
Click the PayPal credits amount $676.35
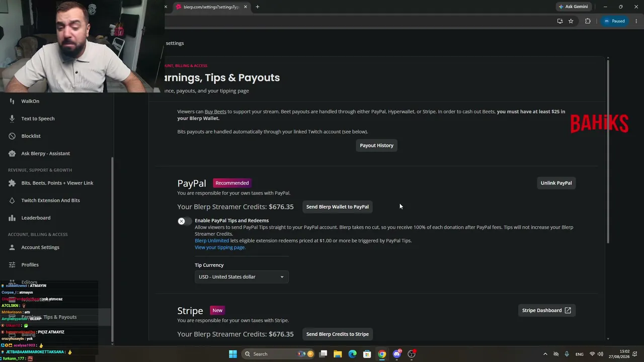click(281, 207)
